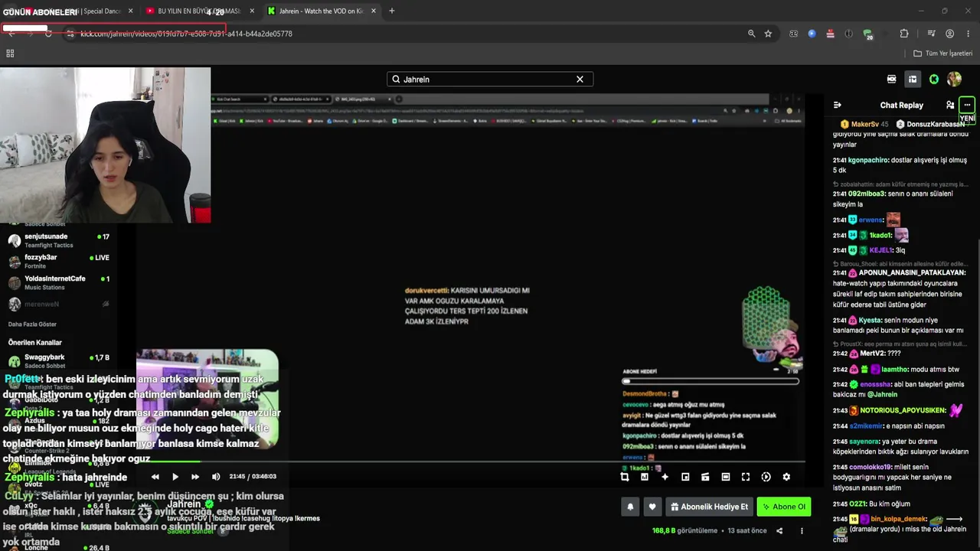Open a new browser tab
This screenshot has width=980, height=551.
[392, 11]
